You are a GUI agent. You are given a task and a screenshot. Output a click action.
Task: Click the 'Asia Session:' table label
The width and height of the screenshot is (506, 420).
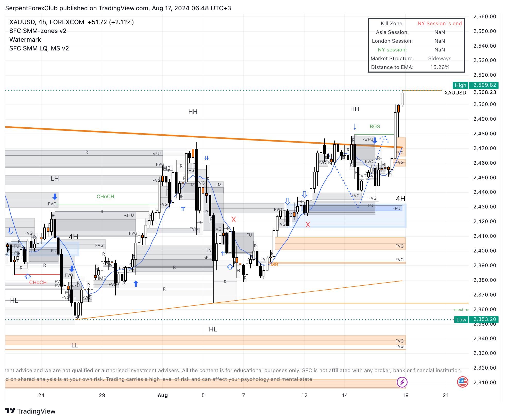click(x=392, y=32)
